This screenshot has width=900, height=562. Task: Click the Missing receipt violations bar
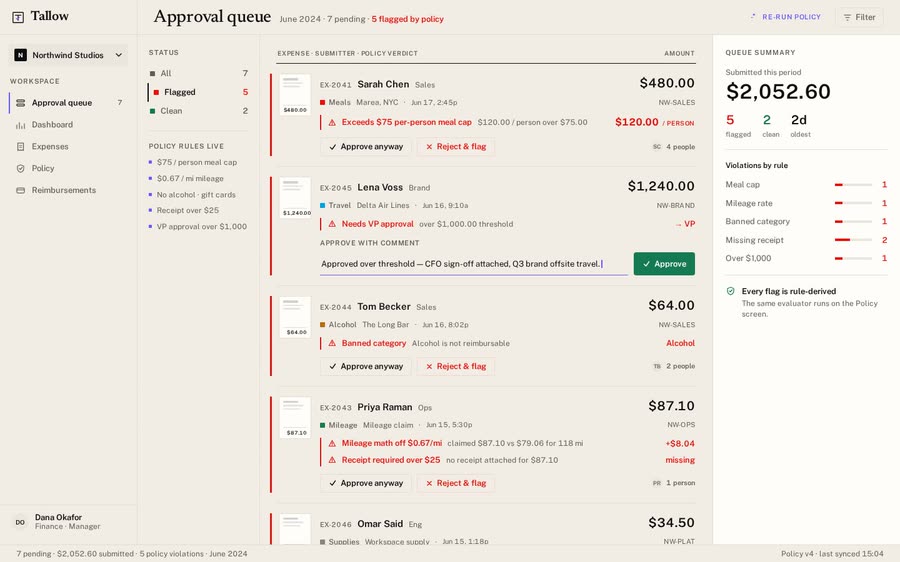pos(853,240)
